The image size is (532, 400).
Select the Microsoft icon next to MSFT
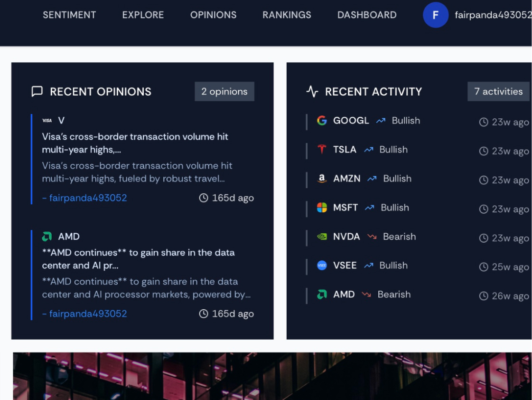tap(322, 208)
